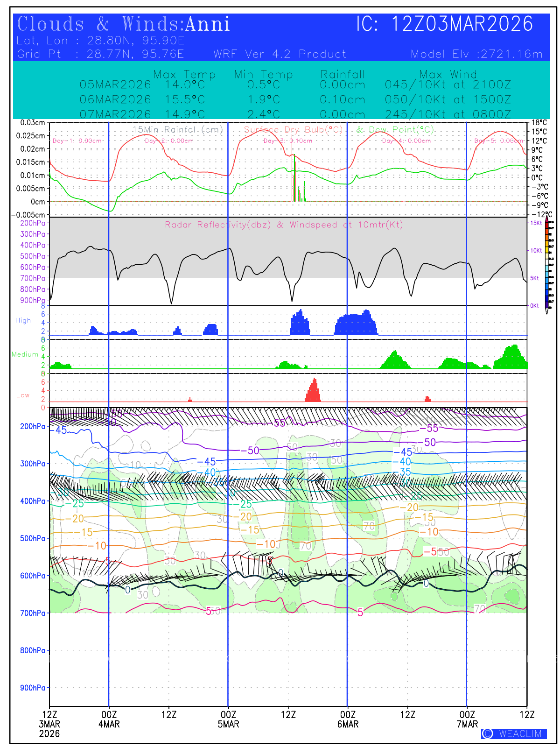Click the rainfall bars under Day-3

pyautogui.click(x=298, y=184)
